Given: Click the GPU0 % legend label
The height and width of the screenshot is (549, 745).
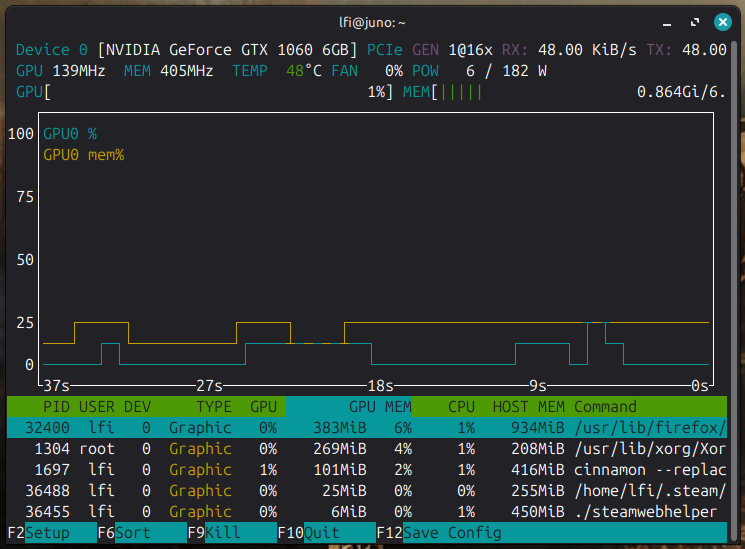Looking at the screenshot, I should pos(70,134).
